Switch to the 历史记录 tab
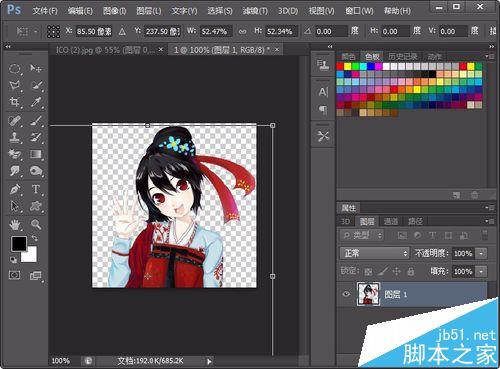The height and width of the screenshot is (369, 500). click(402, 56)
